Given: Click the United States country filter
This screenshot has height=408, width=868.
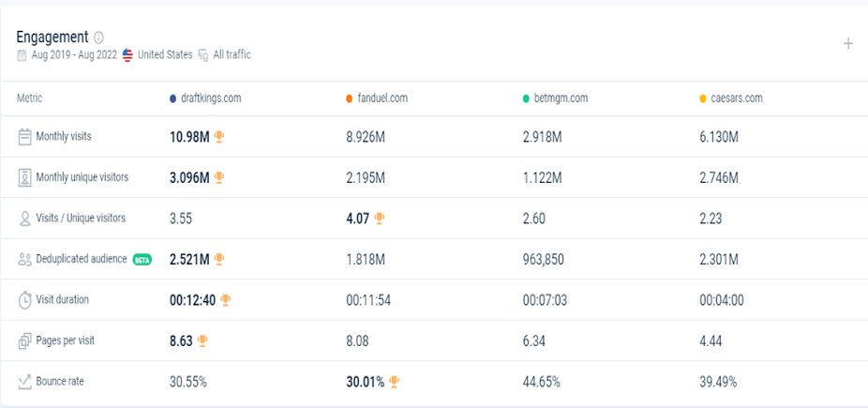Looking at the screenshot, I should click(165, 54).
